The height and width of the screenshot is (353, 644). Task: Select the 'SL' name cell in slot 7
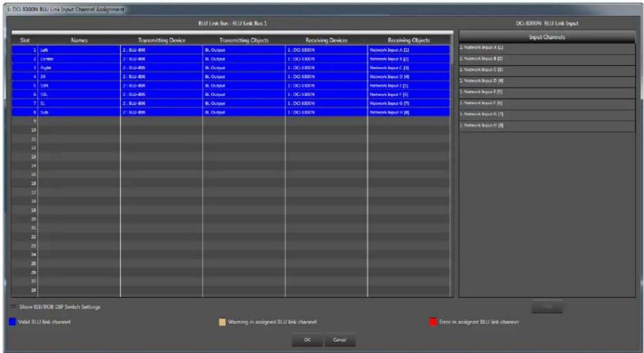tap(79, 103)
